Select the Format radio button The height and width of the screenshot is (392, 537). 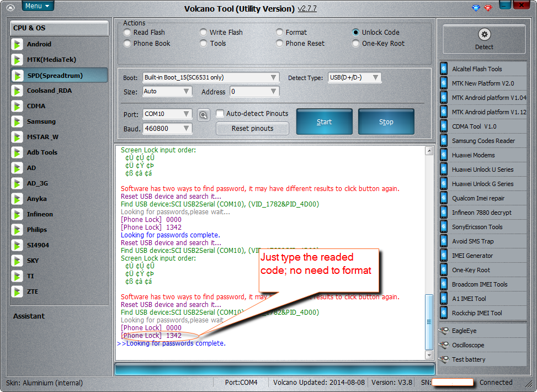[279, 32]
